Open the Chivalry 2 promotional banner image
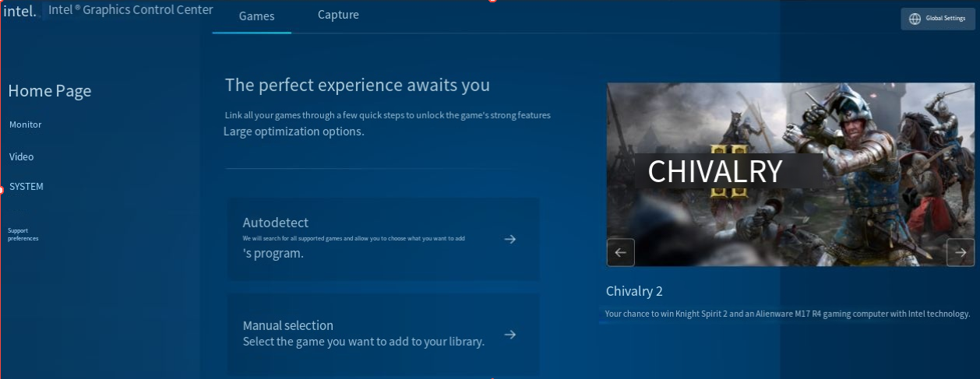Viewport: 980px width, 379px height. coord(791,174)
